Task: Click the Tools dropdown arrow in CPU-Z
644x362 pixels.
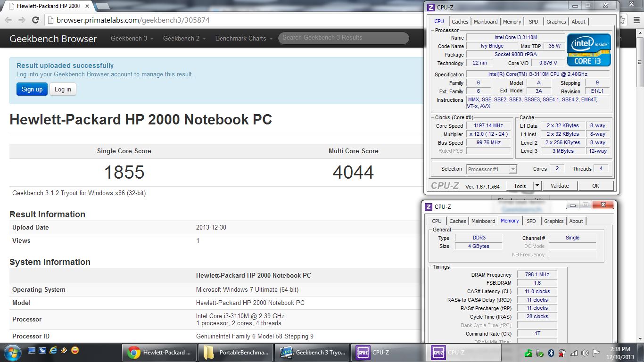Action: pos(537,186)
